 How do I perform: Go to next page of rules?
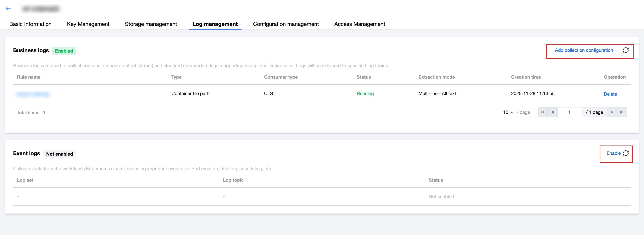(612, 112)
